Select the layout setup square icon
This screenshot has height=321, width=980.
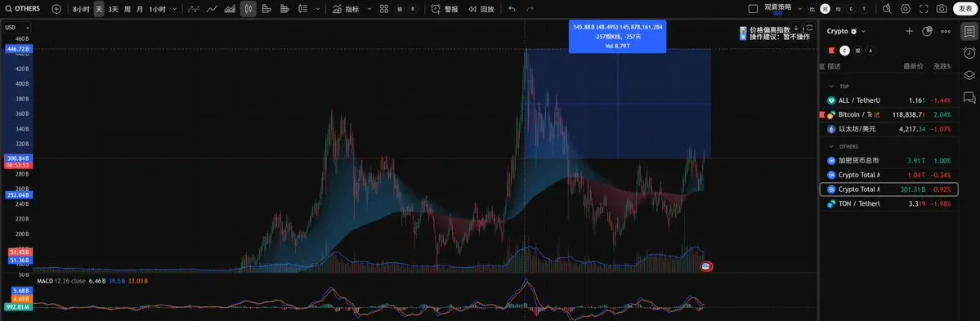click(753, 9)
